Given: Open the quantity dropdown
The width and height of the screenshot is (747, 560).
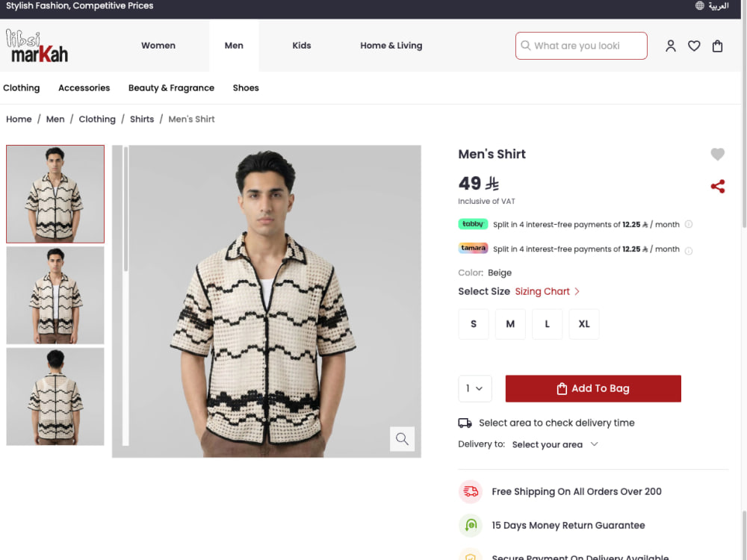Looking at the screenshot, I should coord(475,388).
